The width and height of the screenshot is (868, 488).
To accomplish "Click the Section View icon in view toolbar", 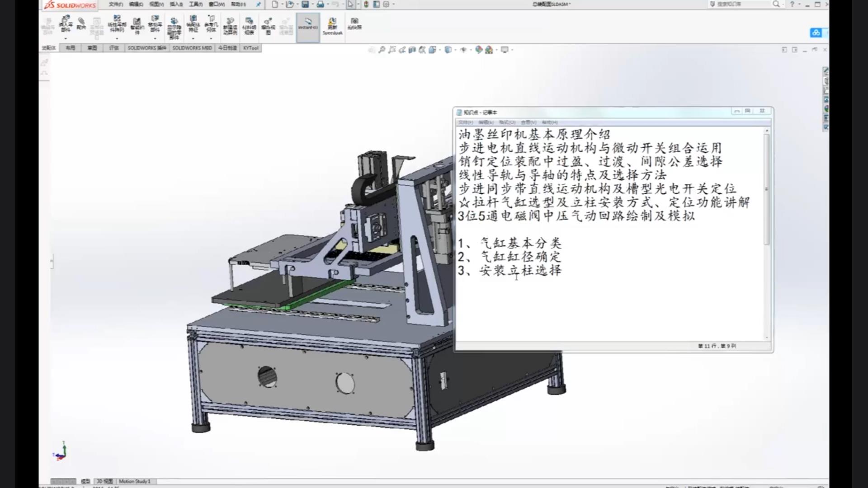I will click(x=412, y=50).
